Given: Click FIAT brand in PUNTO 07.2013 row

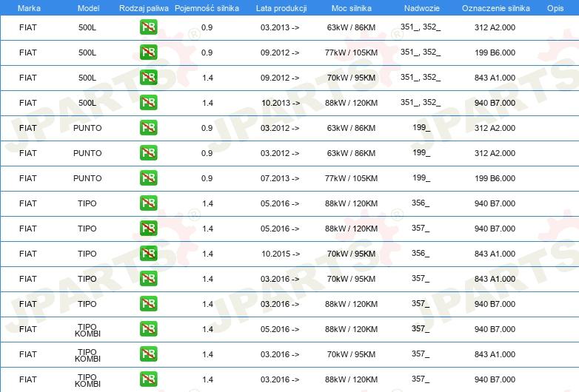Looking at the screenshot, I should click(x=28, y=178).
